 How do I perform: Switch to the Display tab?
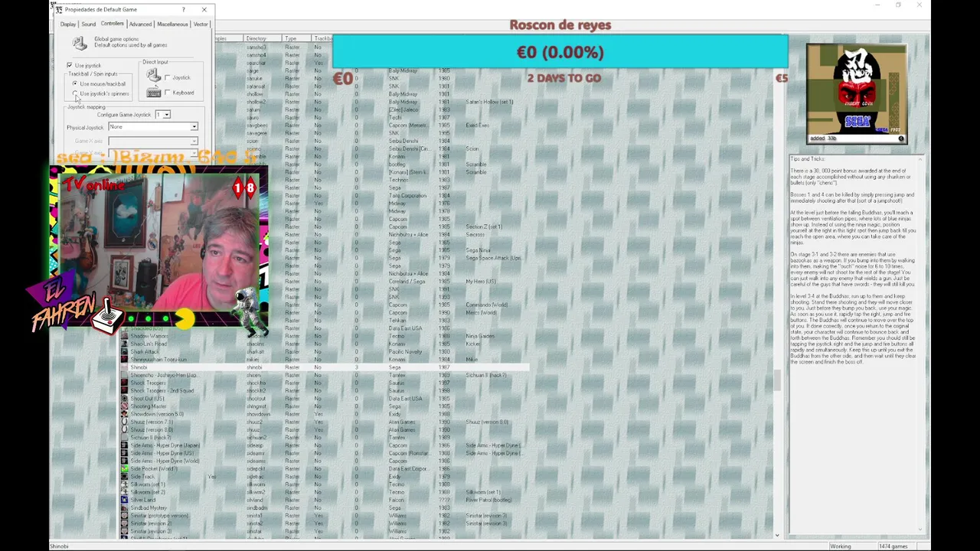[x=68, y=24]
